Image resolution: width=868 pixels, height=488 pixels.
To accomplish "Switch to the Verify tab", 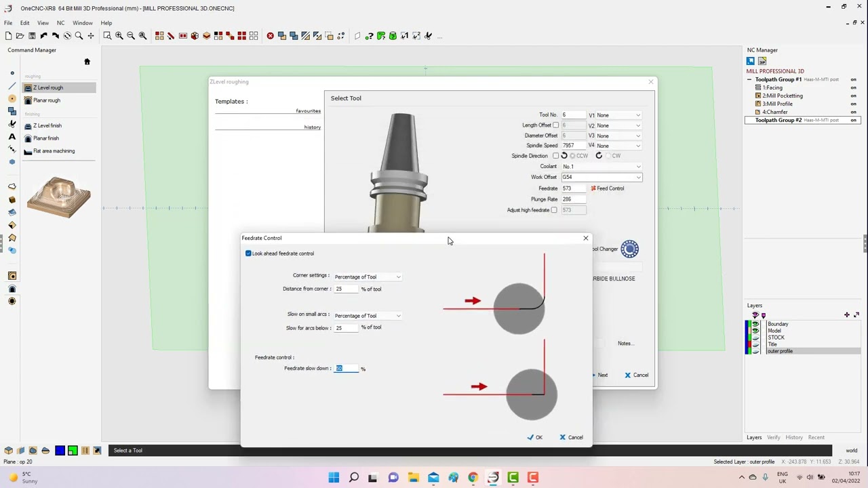I will [x=773, y=438].
